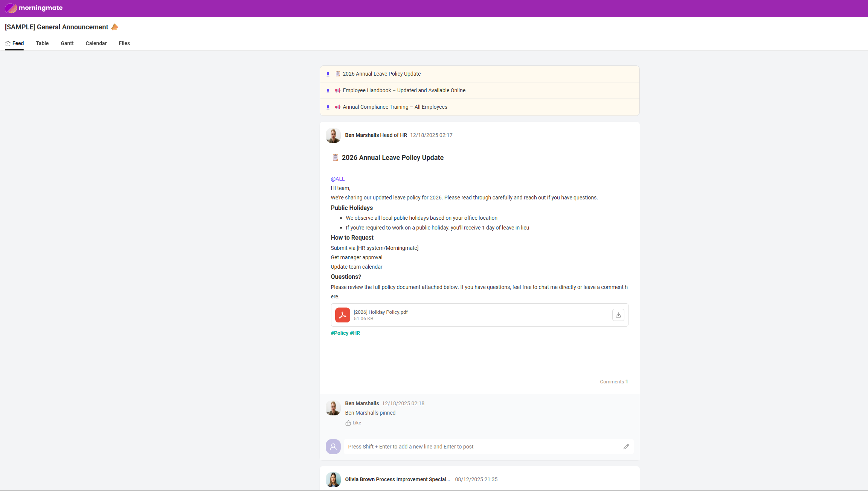Click the red PDF file icon
The height and width of the screenshot is (491, 868).
342,315
